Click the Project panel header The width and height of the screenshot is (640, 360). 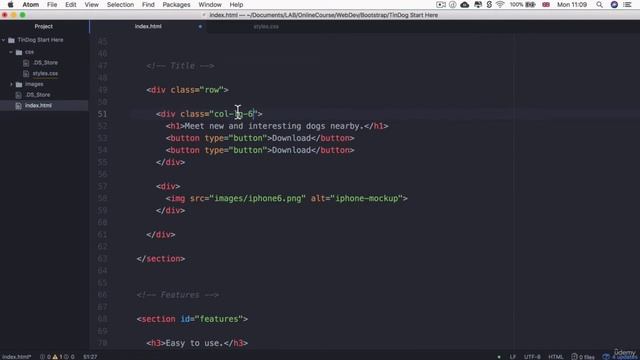(x=44, y=26)
